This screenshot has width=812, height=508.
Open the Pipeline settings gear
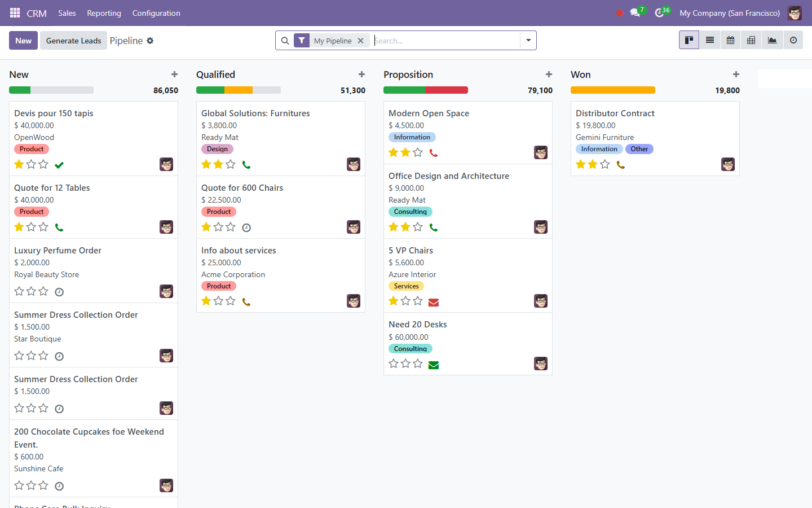pyautogui.click(x=150, y=41)
